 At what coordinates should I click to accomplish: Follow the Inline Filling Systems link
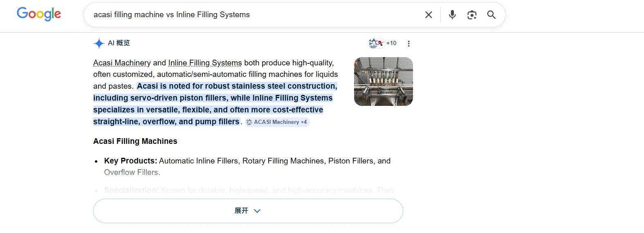205,63
